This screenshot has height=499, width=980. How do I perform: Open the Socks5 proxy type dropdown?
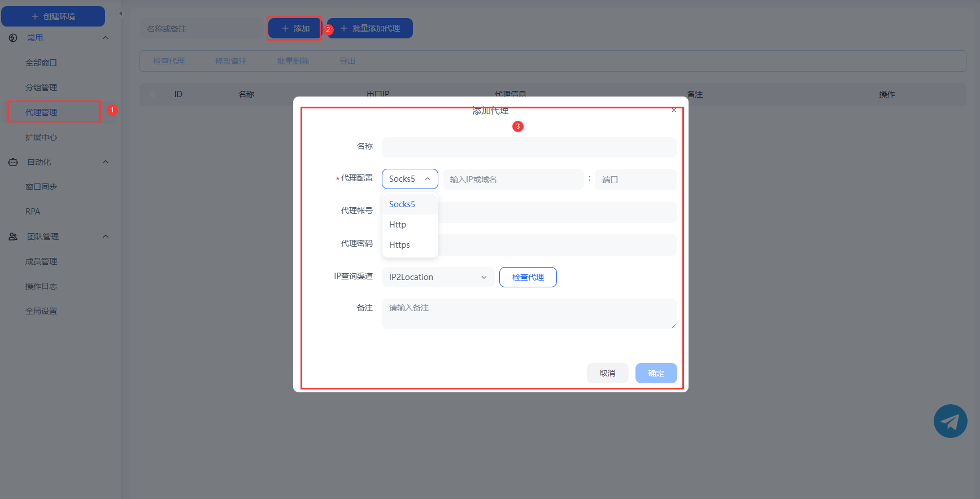(x=410, y=179)
